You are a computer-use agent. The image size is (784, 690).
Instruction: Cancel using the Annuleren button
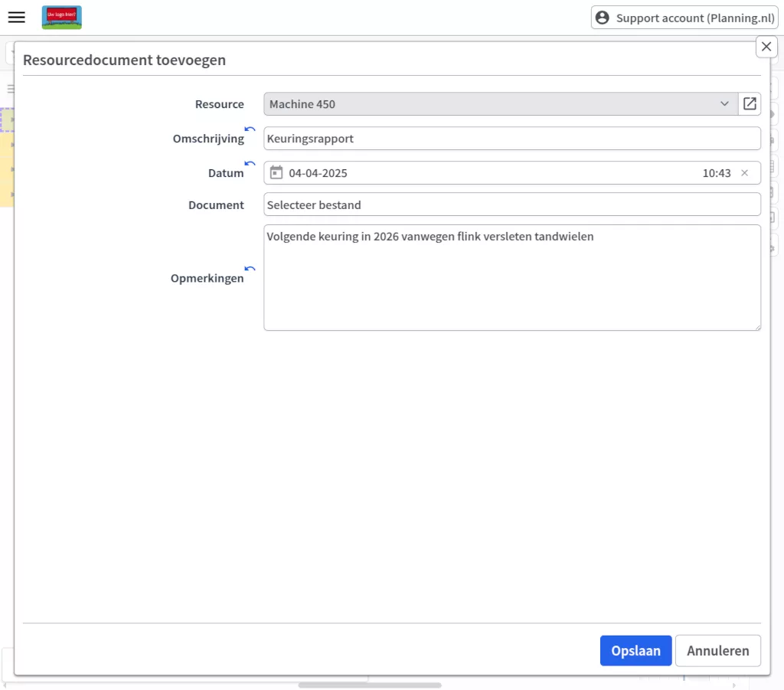tap(717, 651)
